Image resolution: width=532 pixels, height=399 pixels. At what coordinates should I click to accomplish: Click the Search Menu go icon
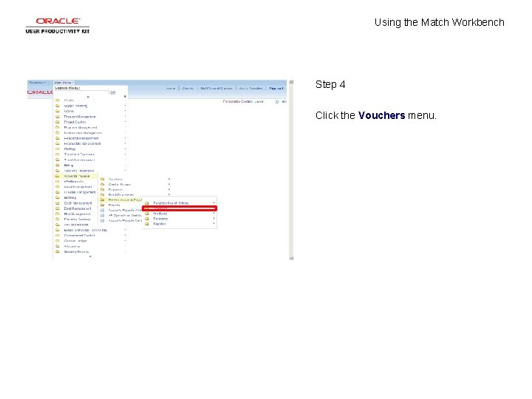(113, 92)
